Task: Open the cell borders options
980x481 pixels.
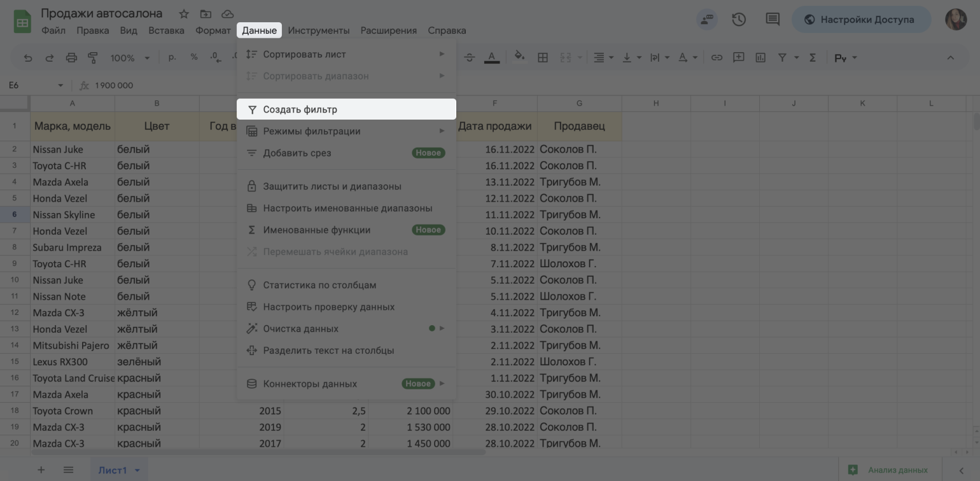Action: pyautogui.click(x=543, y=58)
